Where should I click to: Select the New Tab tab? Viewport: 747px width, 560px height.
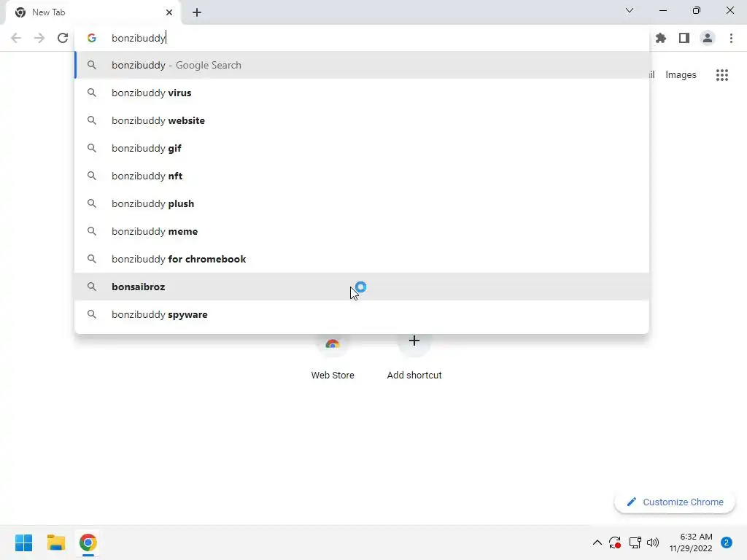(93, 12)
